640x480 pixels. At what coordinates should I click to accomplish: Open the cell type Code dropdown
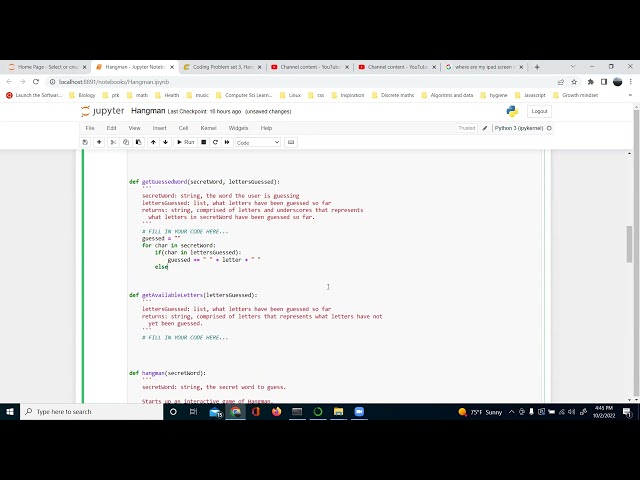click(x=258, y=142)
